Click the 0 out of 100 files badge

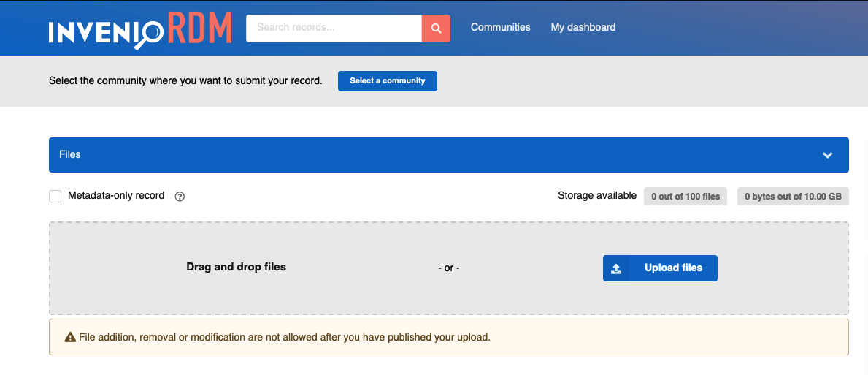(x=685, y=196)
